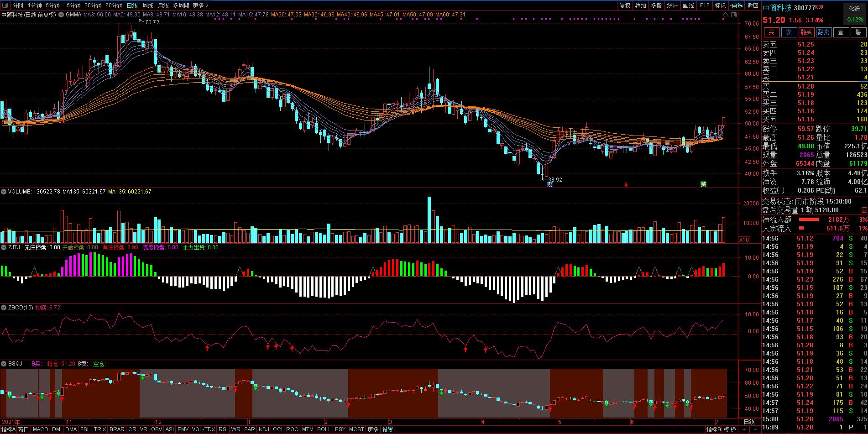Switch to the 周线 weekly chart tab
The width and height of the screenshot is (868, 434).
(148, 5)
